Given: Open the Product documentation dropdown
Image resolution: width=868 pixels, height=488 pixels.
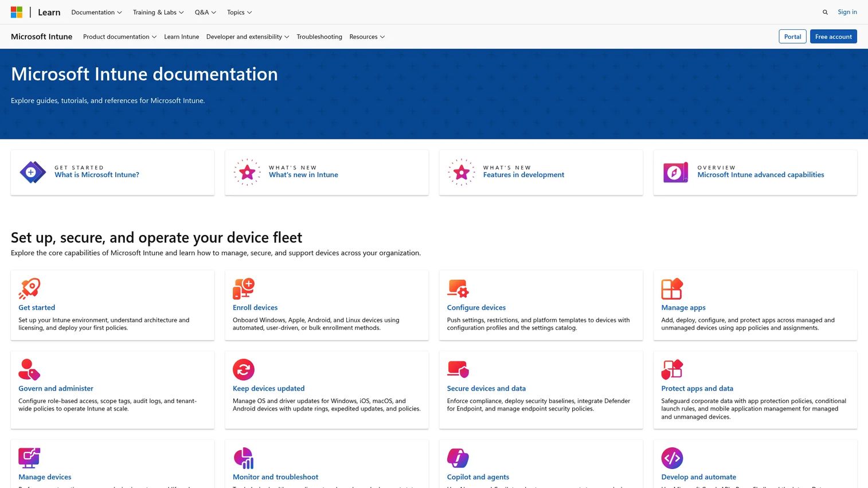Looking at the screenshot, I should pyautogui.click(x=120, y=37).
